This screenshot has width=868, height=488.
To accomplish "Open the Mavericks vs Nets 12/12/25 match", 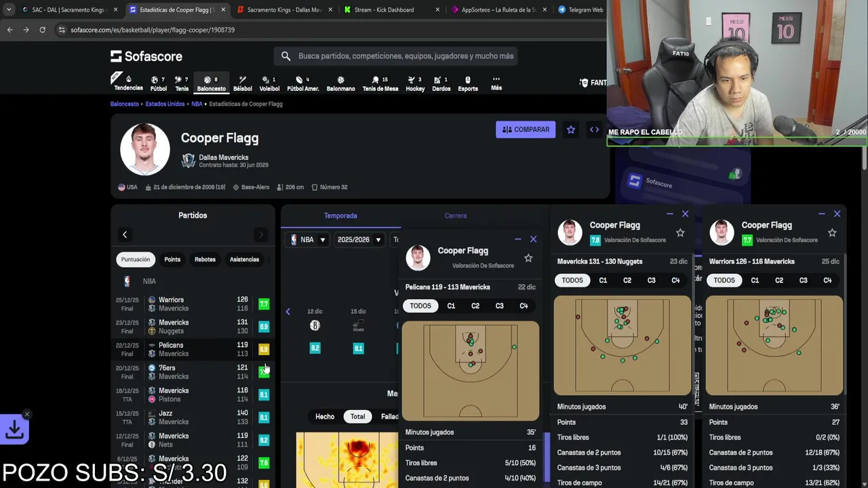I will (x=193, y=440).
